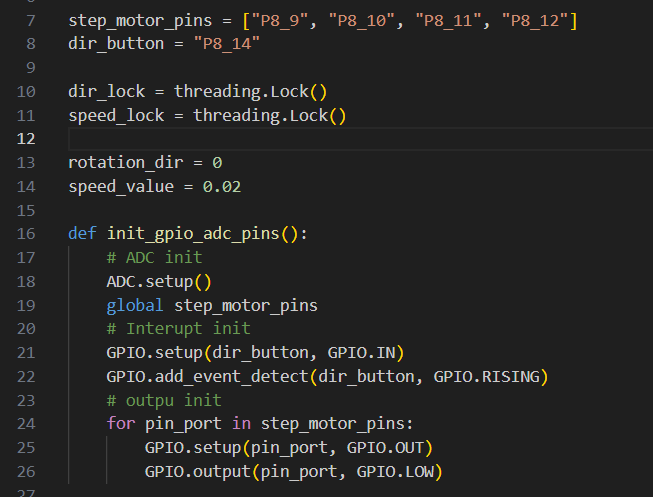Click the speed_lock variable on line 11

[116, 115]
